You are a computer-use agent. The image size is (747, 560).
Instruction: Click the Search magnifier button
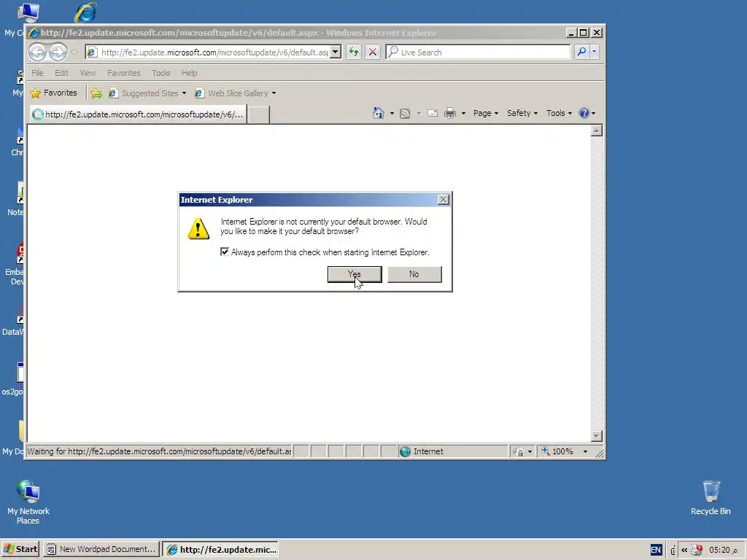581,52
